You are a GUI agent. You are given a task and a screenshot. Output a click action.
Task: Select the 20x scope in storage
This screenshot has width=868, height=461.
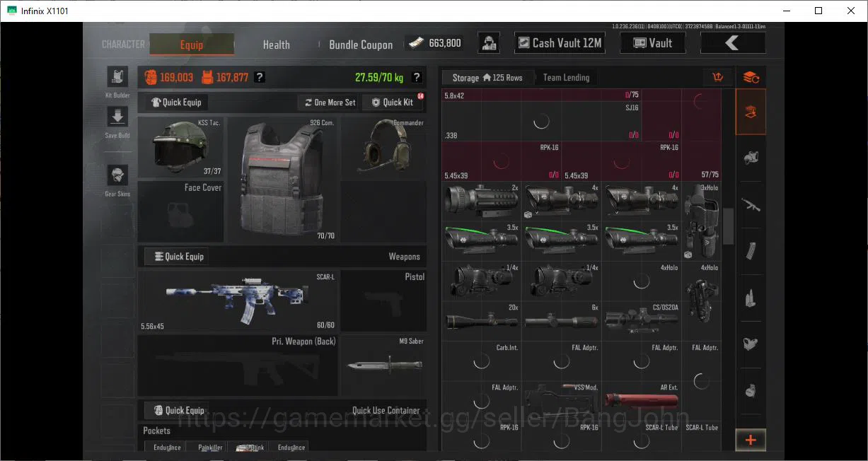(482, 322)
